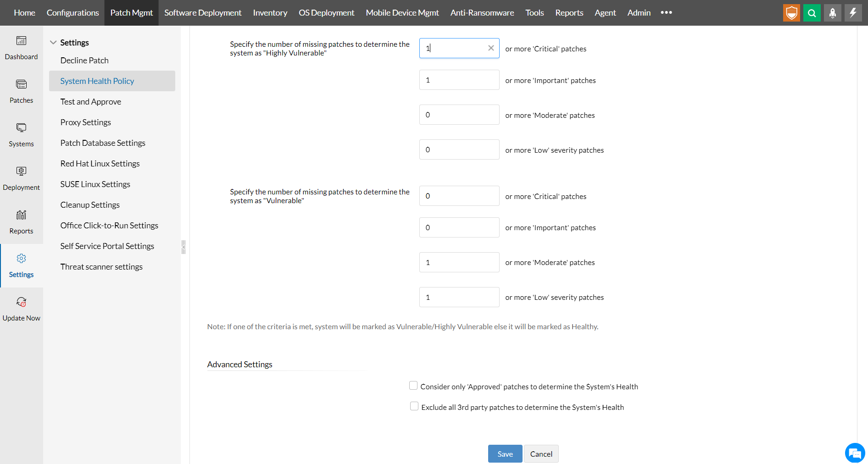Open the more options ellipsis in navbar
The image size is (868, 464).
(x=666, y=12)
